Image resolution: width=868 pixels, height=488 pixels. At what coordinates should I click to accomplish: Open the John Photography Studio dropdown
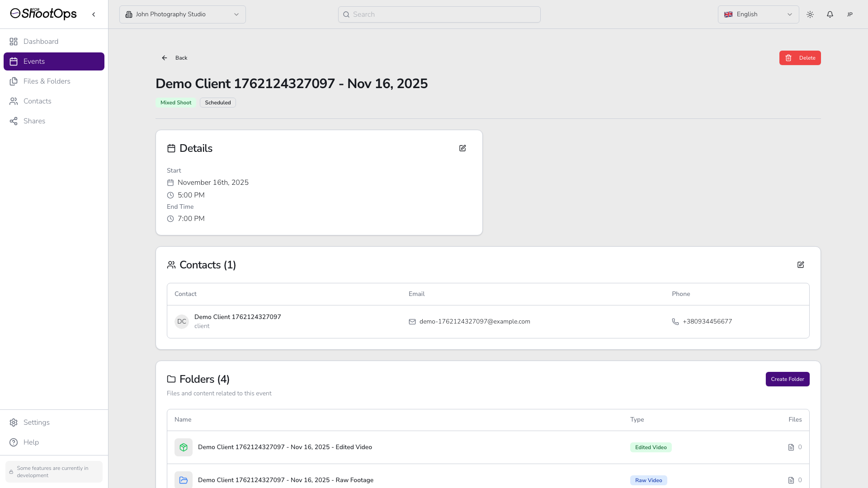point(182,14)
